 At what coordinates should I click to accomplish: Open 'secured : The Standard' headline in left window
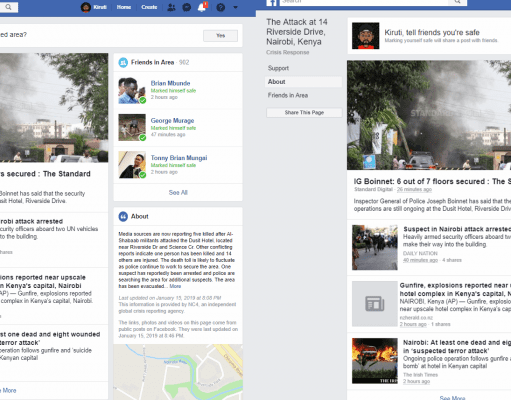pyautogui.click(x=45, y=174)
